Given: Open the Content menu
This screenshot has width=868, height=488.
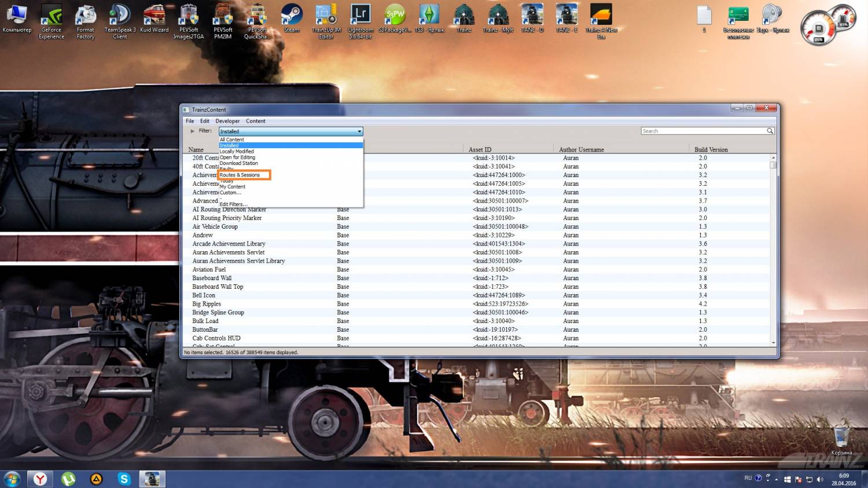Looking at the screenshot, I should point(255,121).
